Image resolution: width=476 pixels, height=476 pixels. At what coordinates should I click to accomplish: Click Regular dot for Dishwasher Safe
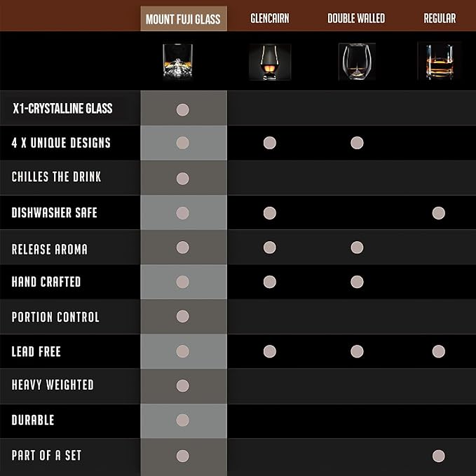pyautogui.click(x=439, y=213)
